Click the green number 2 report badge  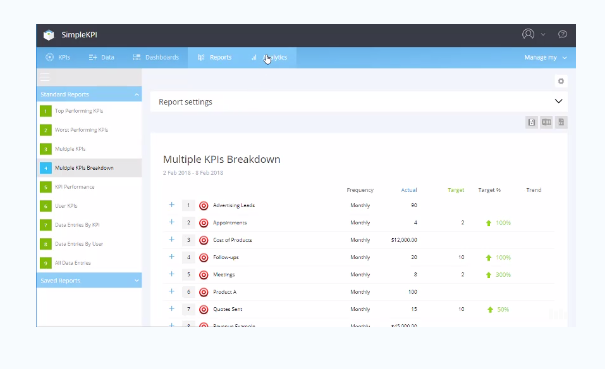(x=46, y=130)
